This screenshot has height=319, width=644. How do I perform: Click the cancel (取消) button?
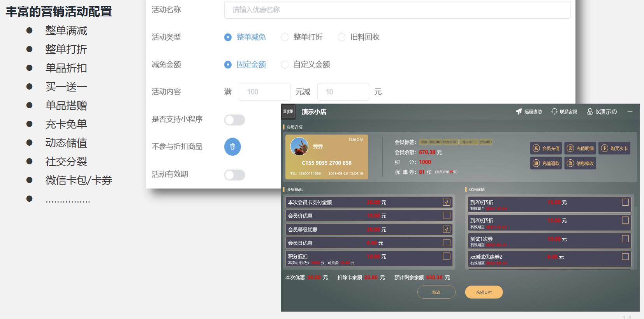coord(436,292)
